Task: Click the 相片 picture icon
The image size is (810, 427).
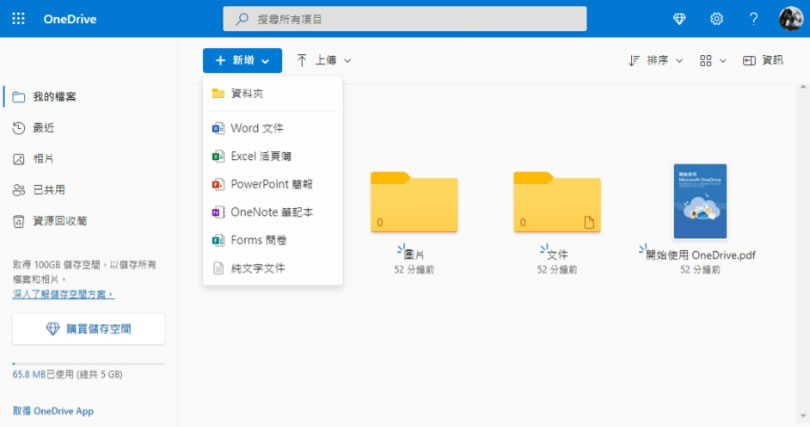Action: pyautogui.click(x=19, y=159)
